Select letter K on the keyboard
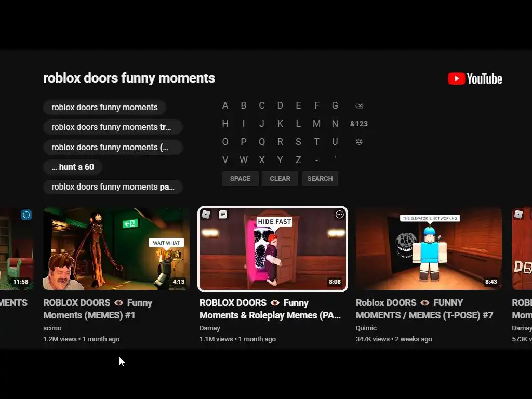 280,124
